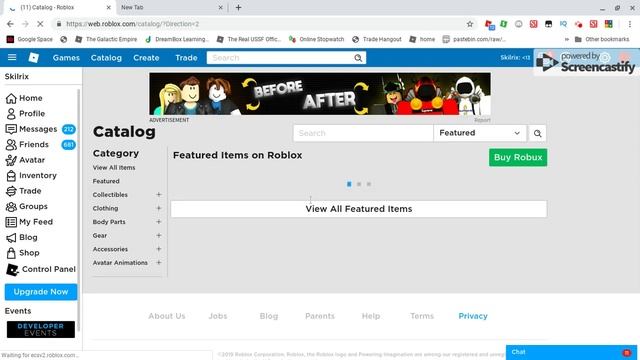The height and width of the screenshot is (360, 640).
Task: Open the Trade navbar item
Action: [186, 58]
